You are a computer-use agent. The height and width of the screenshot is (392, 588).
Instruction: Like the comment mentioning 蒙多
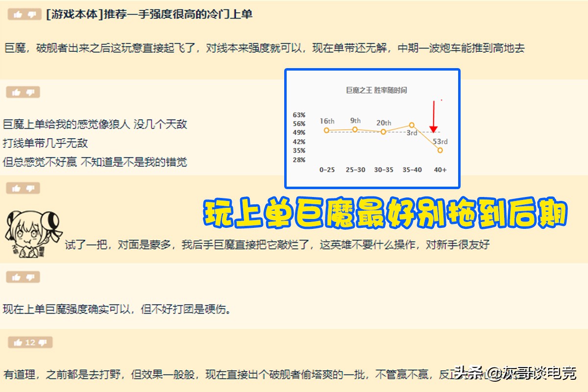point(17,189)
